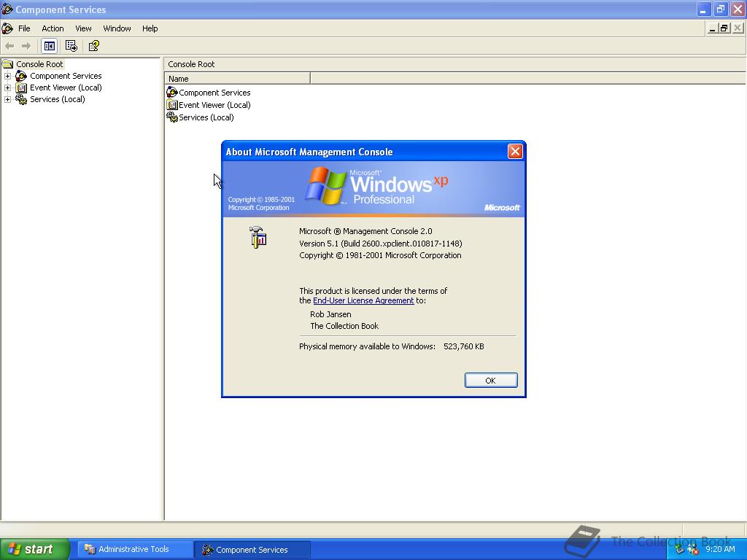Select Console Root in the tree
The width and height of the screenshot is (747, 560).
pyautogui.click(x=39, y=64)
